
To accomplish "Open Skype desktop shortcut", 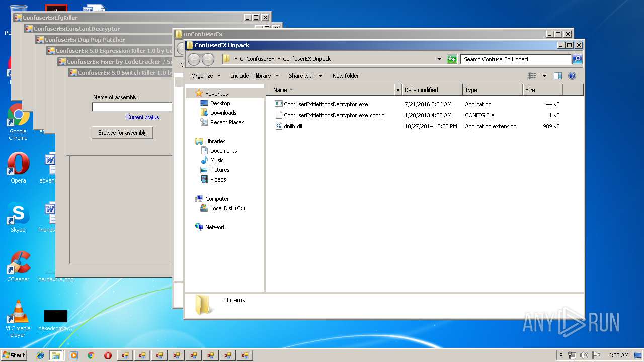I will click(18, 218).
